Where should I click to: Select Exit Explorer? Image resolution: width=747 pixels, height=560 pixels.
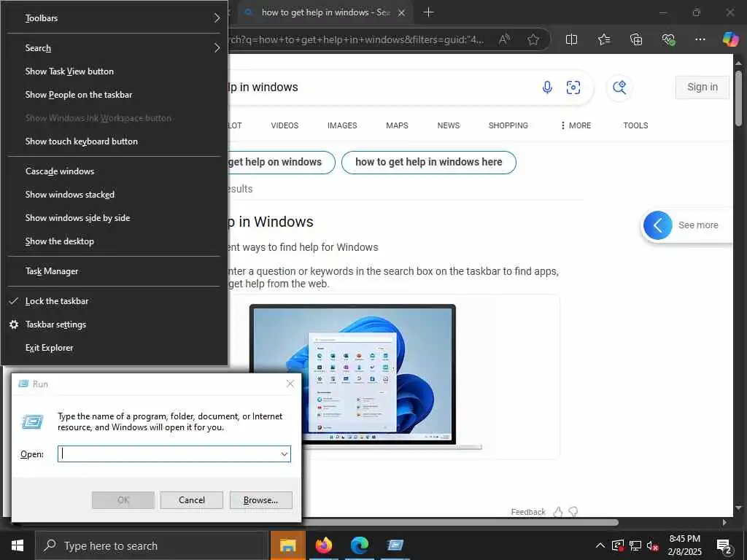(115, 348)
